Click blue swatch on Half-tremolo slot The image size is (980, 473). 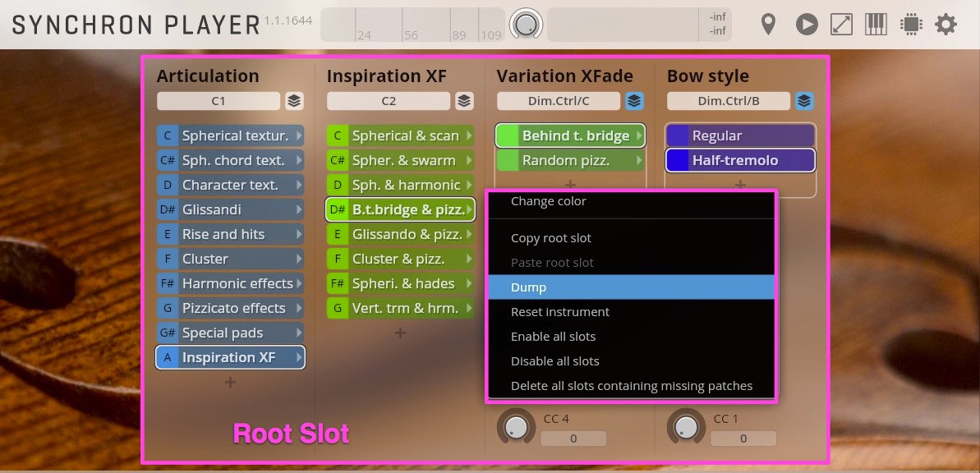[678, 161]
